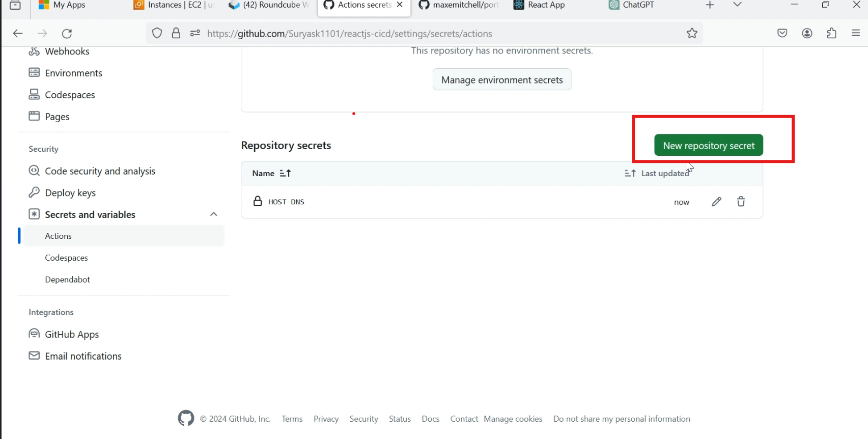Click the Email notifications envelope icon
The width and height of the screenshot is (868, 439).
tap(34, 355)
